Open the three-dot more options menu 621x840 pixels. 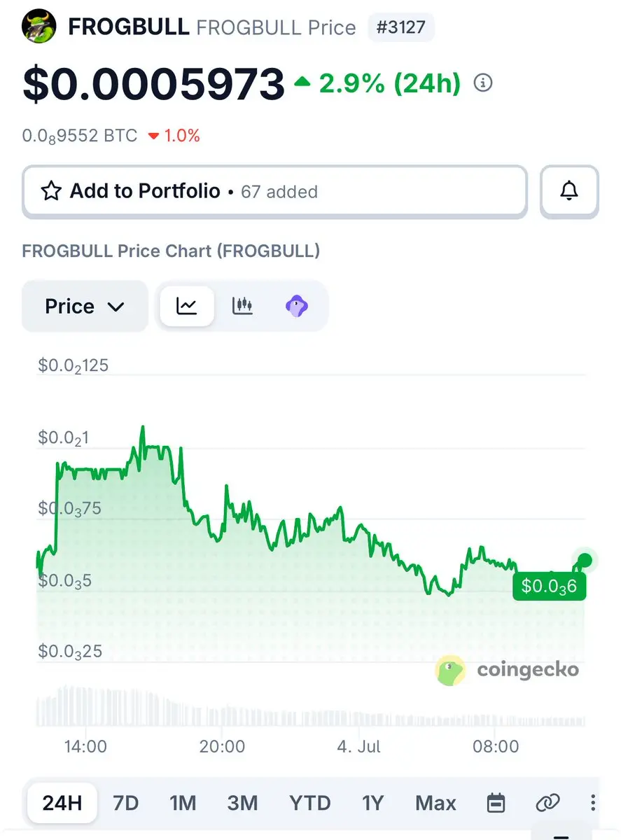[593, 803]
